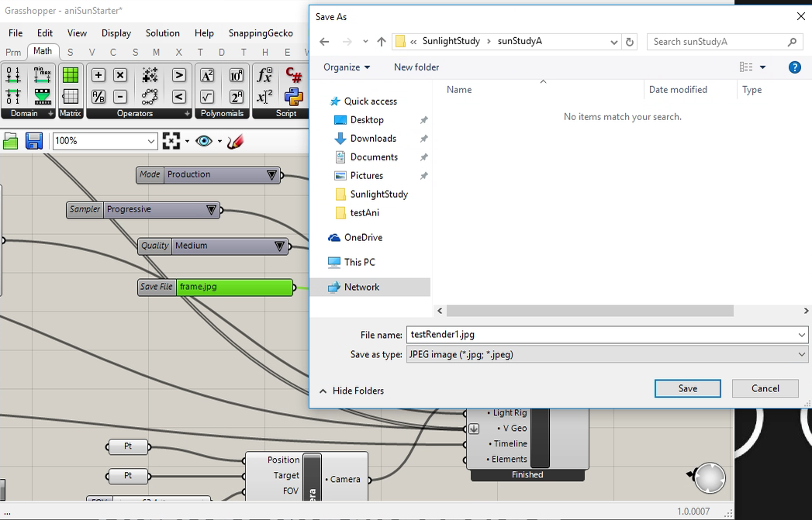Add the Subtraction operator component
Image resolution: width=812 pixels, height=520 pixels.
[120, 96]
